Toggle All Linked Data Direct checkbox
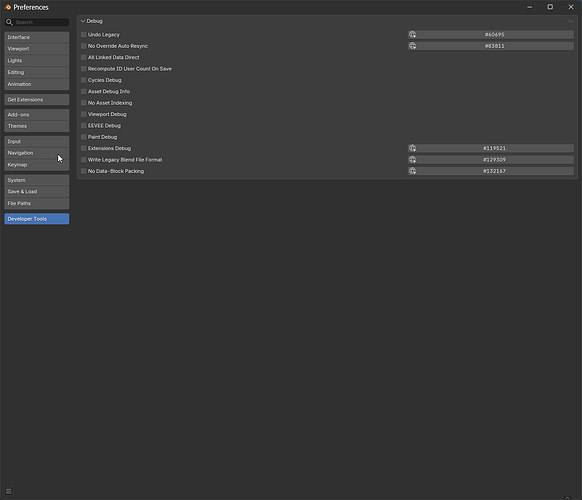 click(x=84, y=57)
